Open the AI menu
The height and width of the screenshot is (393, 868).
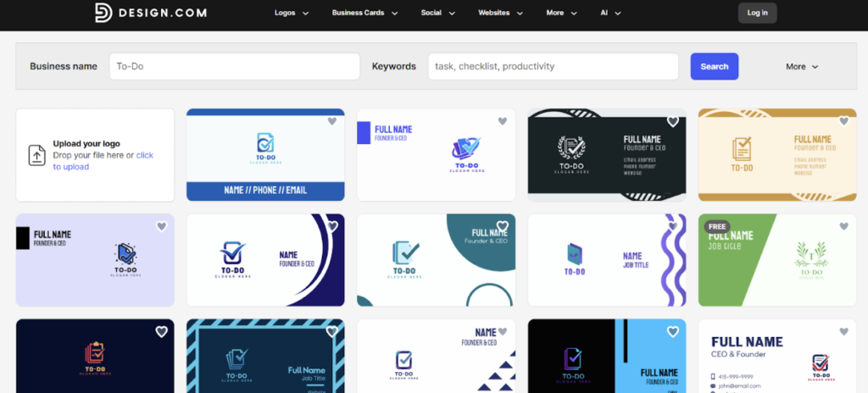coord(610,13)
